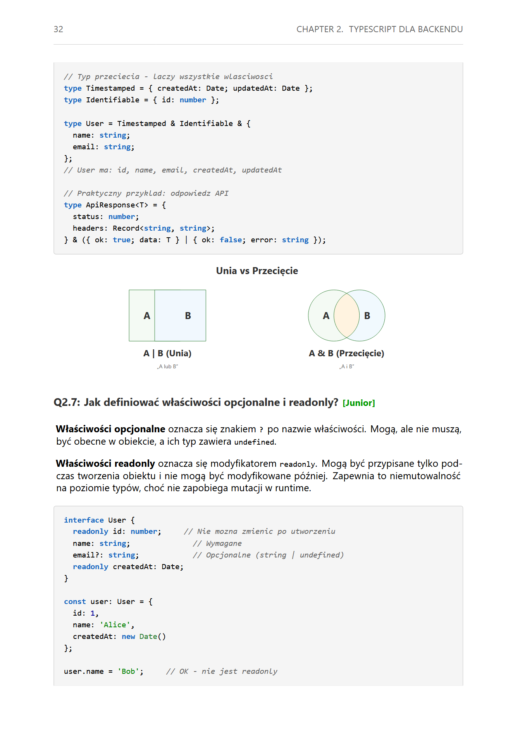
Task: Click the page number 32
Action: point(58,29)
